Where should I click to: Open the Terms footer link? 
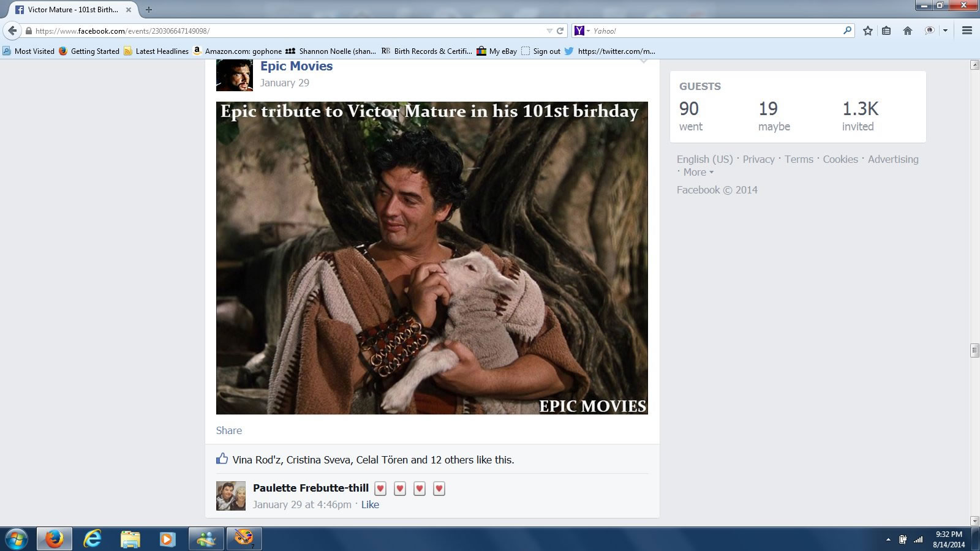tap(799, 159)
